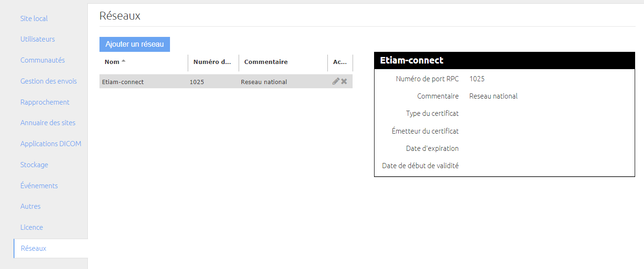The image size is (644, 269).
Task: Click the Date de début de validité label
Action: click(x=420, y=166)
